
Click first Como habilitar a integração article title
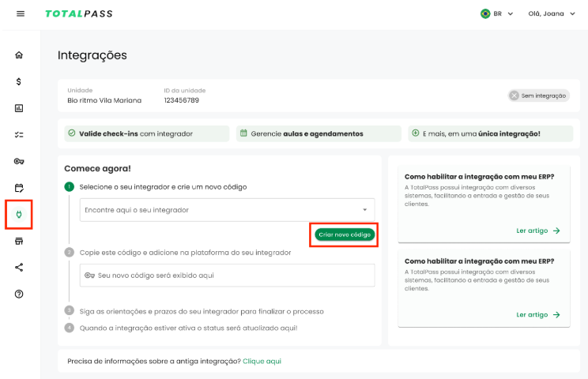[x=479, y=177]
